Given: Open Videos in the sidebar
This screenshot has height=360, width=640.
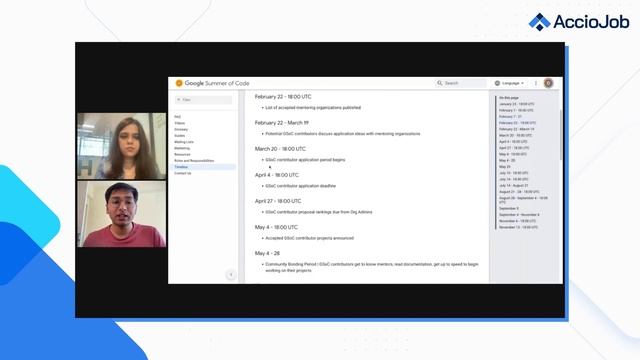Looking at the screenshot, I should [180, 123].
